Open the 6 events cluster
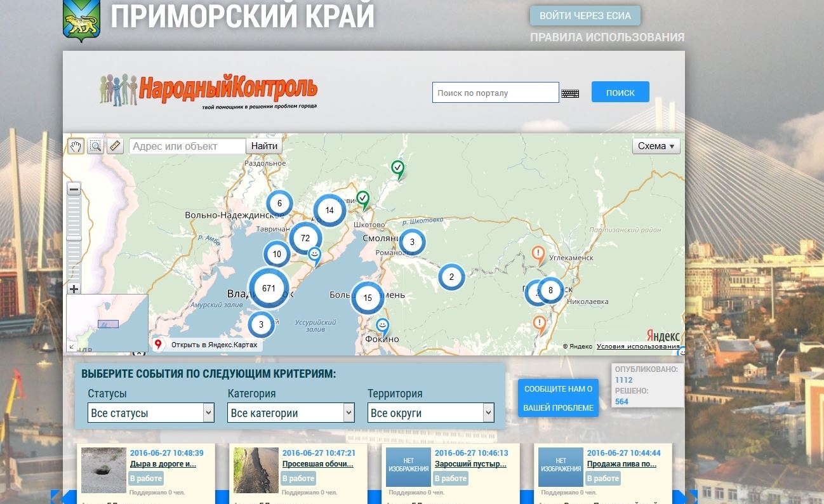 (279, 204)
